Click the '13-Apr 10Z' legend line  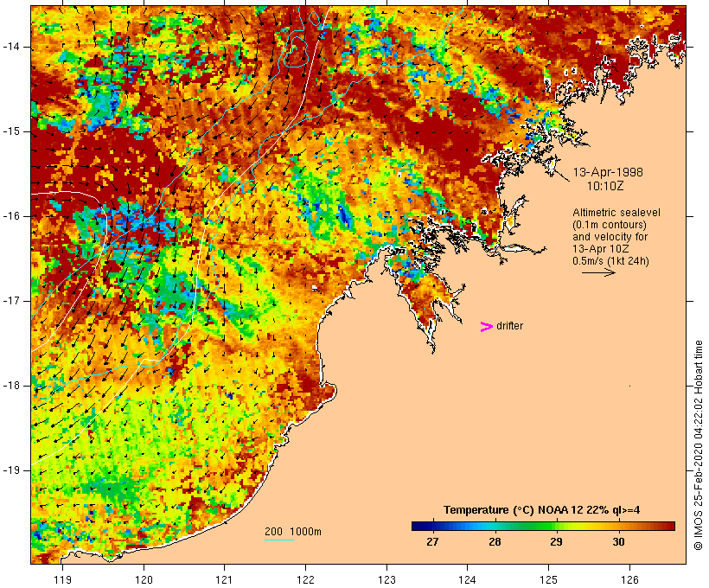pyautogui.click(x=600, y=249)
